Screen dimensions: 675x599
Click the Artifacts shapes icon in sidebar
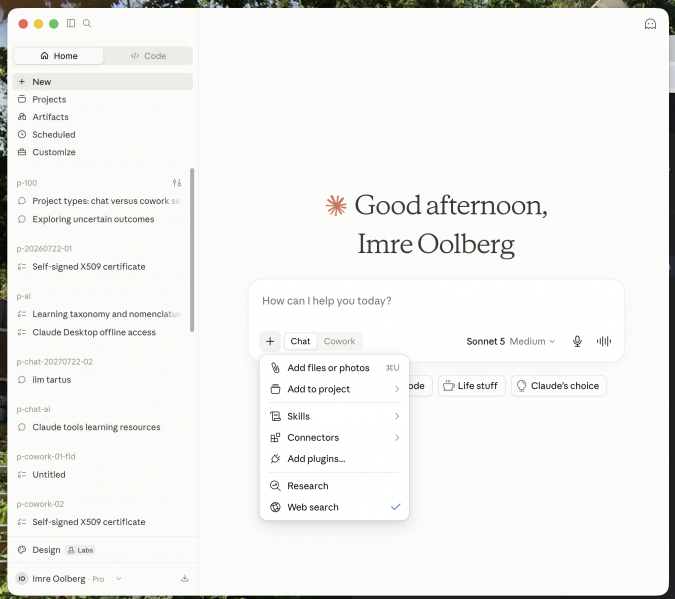[22, 117]
